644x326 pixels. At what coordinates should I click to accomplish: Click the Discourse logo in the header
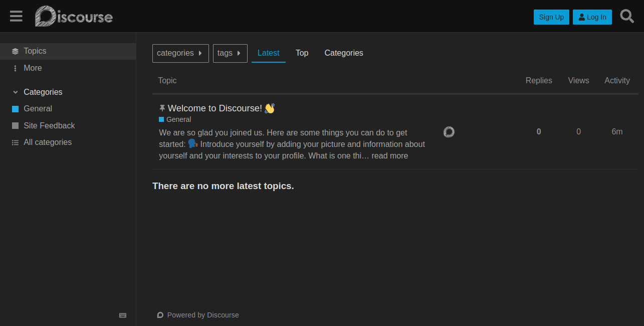pyautogui.click(x=73, y=16)
